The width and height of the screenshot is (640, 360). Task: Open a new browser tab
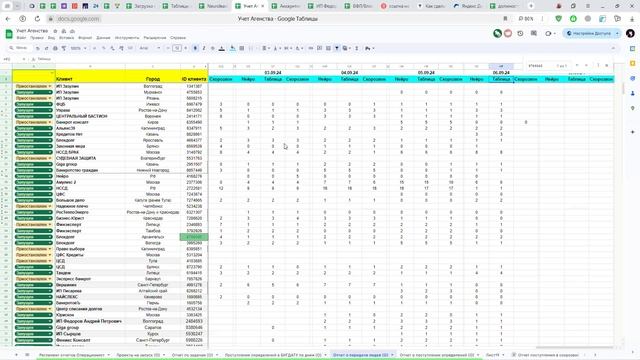531,6
